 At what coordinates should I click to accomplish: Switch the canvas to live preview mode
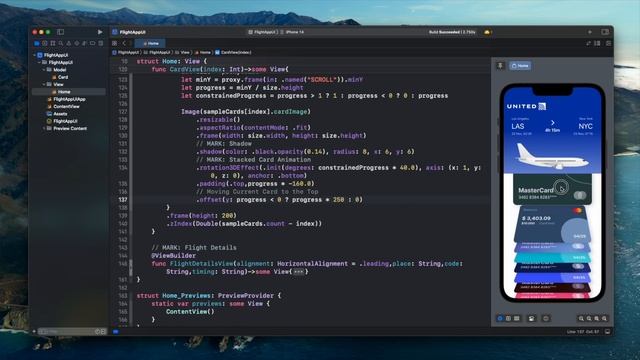(500, 318)
